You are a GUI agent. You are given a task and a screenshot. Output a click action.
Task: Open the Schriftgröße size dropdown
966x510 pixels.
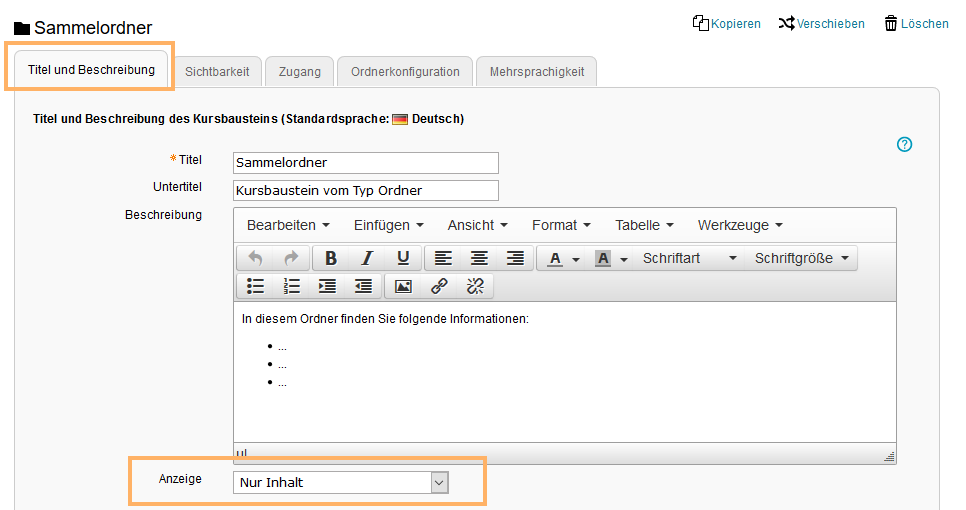point(801,258)
